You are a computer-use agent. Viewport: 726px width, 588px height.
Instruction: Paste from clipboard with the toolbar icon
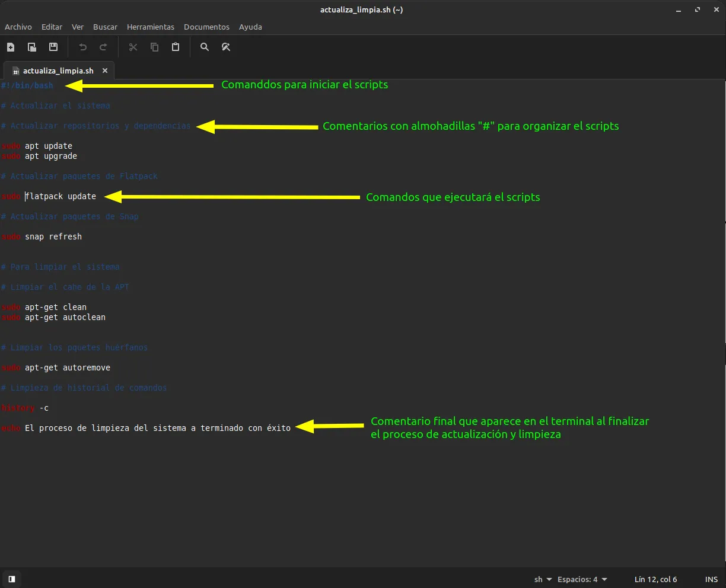coord(176,47)
